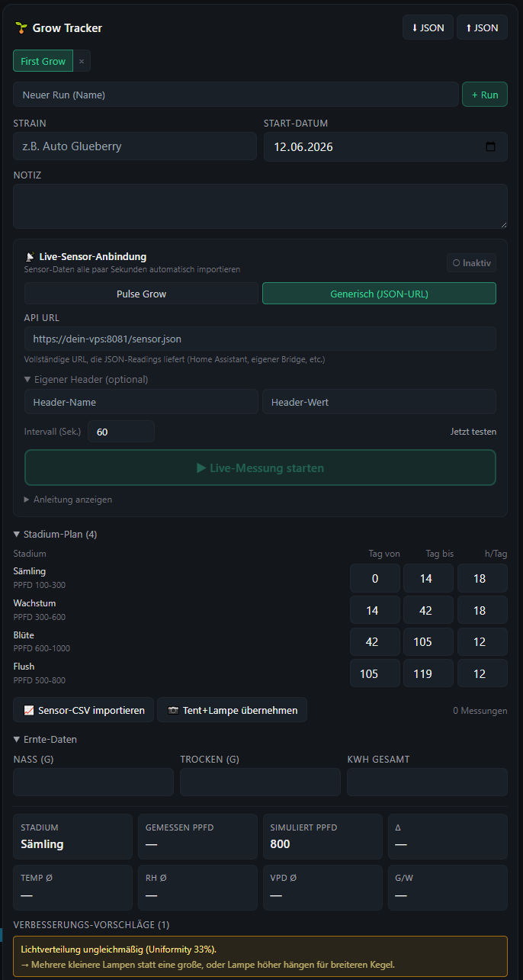The width and height of the screenshot is (523, 980).
Task: Click the Wachstum stage label
Action: point(34,603)
